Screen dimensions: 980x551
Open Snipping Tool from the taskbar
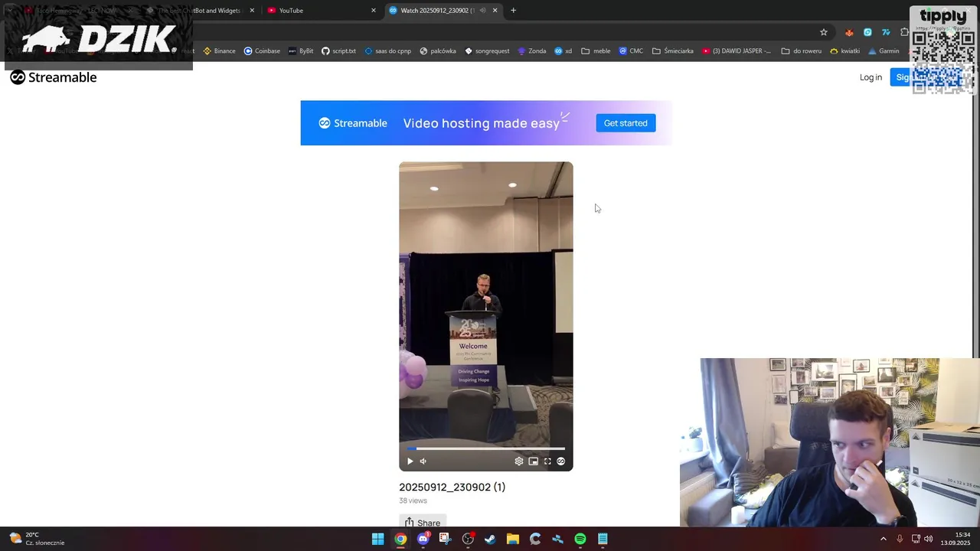point(445,539)
